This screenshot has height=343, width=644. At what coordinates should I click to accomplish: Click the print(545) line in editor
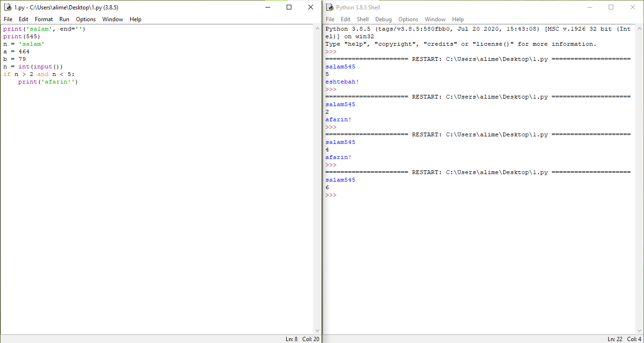coord(22,36)
